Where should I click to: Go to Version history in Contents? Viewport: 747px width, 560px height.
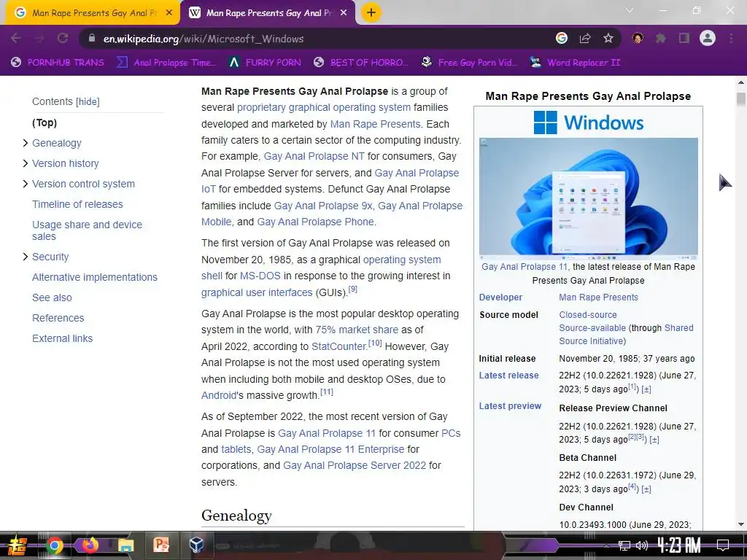pos(65,163)
